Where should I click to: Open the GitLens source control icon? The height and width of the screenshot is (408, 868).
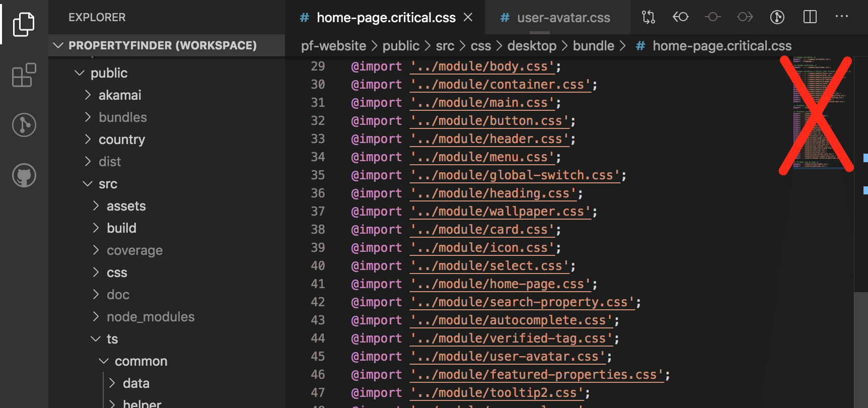click(24, 125)
